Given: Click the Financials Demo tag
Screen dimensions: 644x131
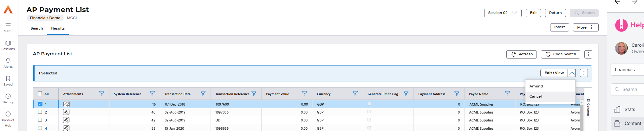Looking at the screenshot, I should [45, 18].
